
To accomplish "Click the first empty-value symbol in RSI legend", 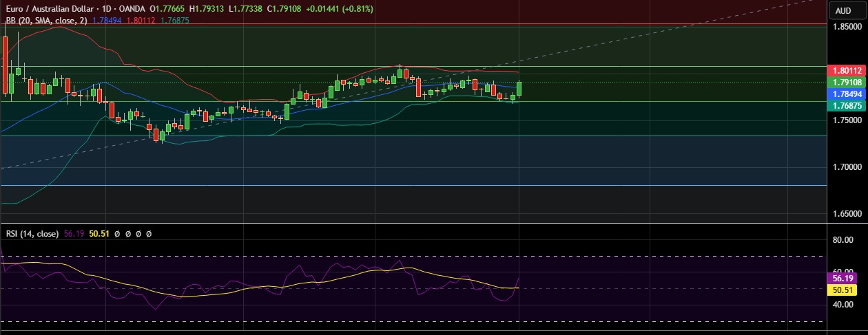I will coord(117,234).
